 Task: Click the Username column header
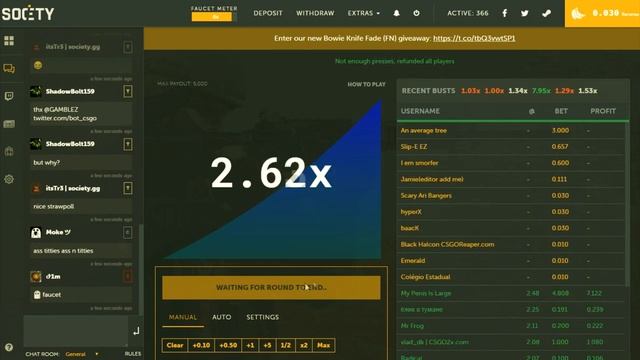click(x=420, y=111)
